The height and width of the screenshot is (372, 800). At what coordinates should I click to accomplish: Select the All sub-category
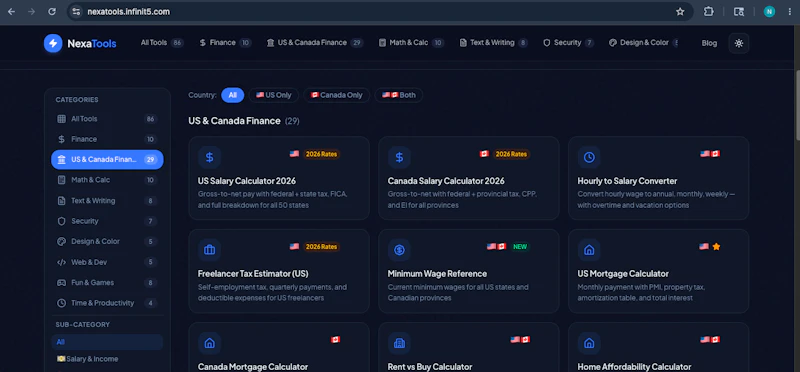[x=107, y=342]
